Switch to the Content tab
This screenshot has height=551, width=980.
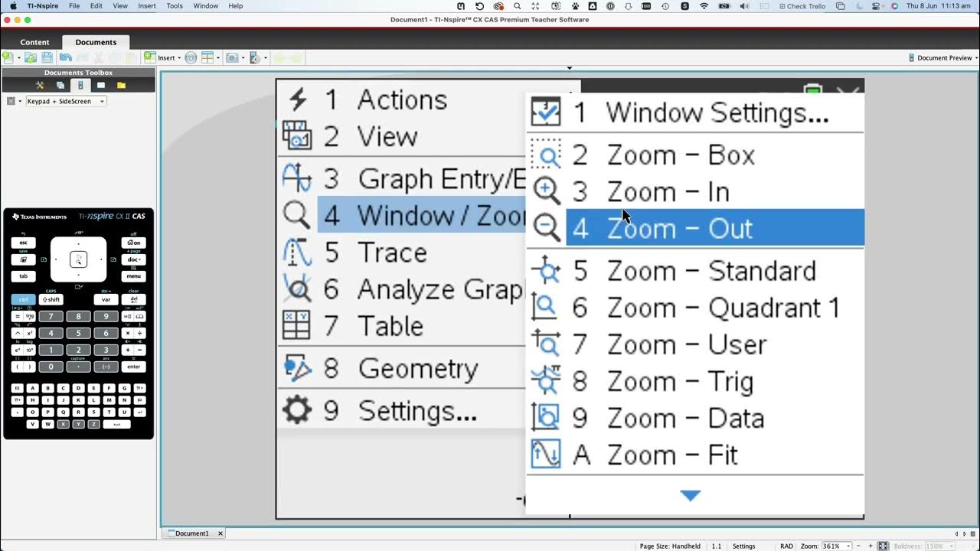click(34, 42)
